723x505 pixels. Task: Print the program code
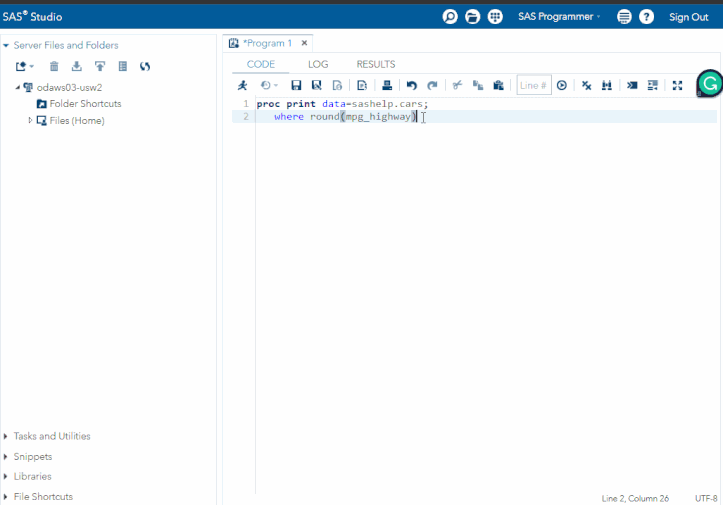point(387,85)
